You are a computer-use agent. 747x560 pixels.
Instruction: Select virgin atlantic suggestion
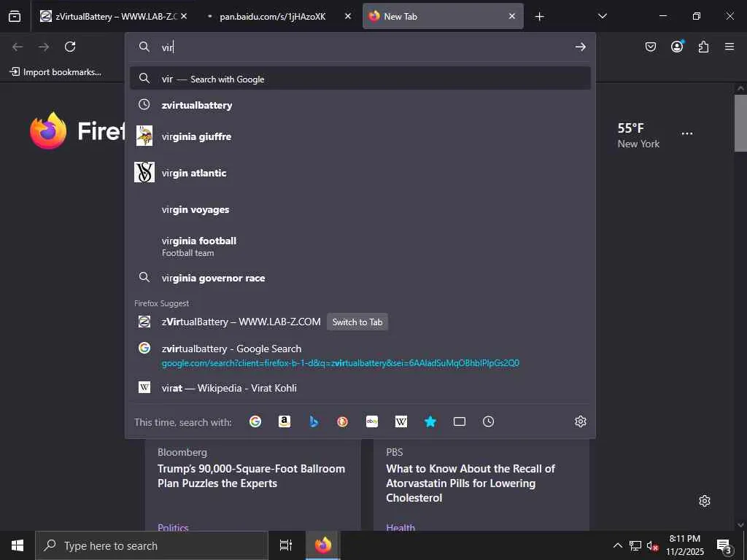tap(360, 173)
